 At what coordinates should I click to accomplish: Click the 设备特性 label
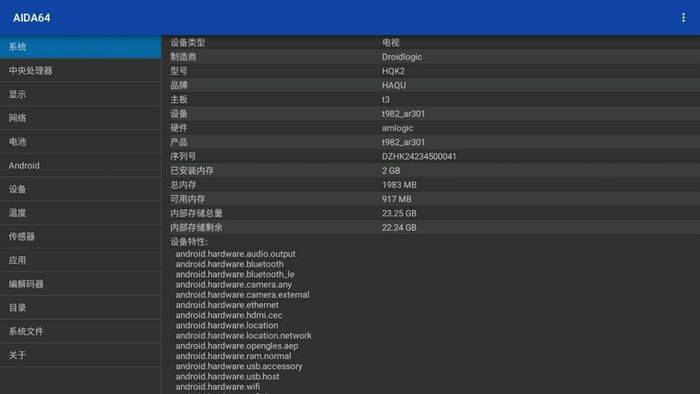(188, 241)
